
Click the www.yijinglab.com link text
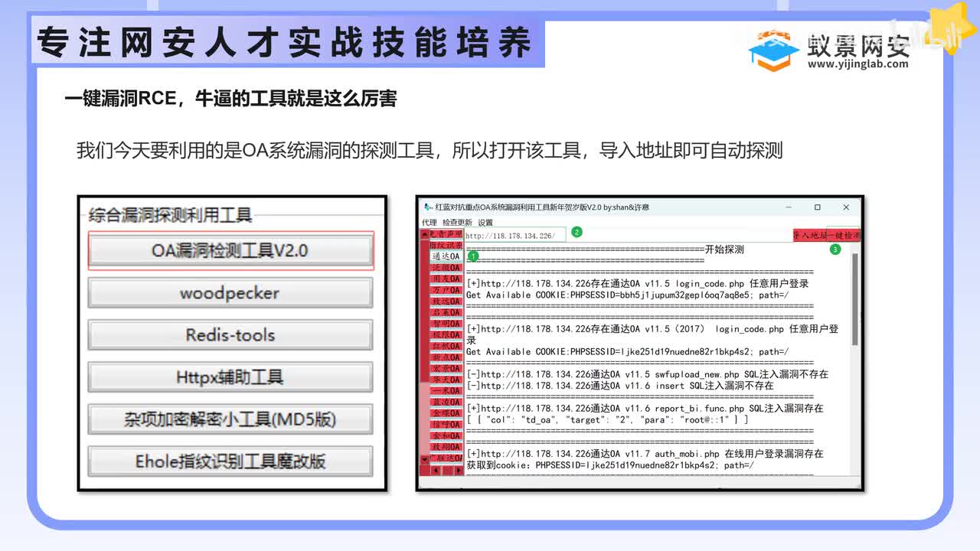click(x=857, y=64)
